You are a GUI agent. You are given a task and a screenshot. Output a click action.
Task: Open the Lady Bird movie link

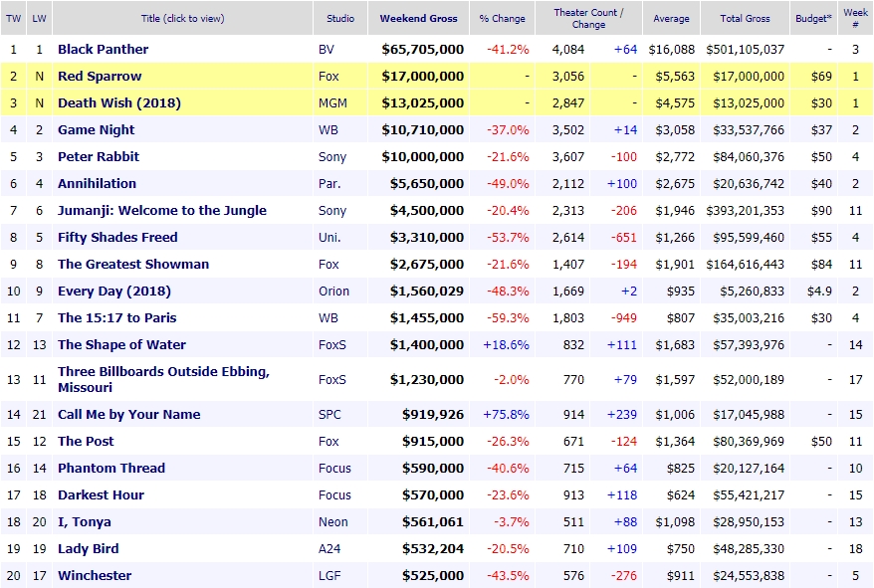coord(88,548)
